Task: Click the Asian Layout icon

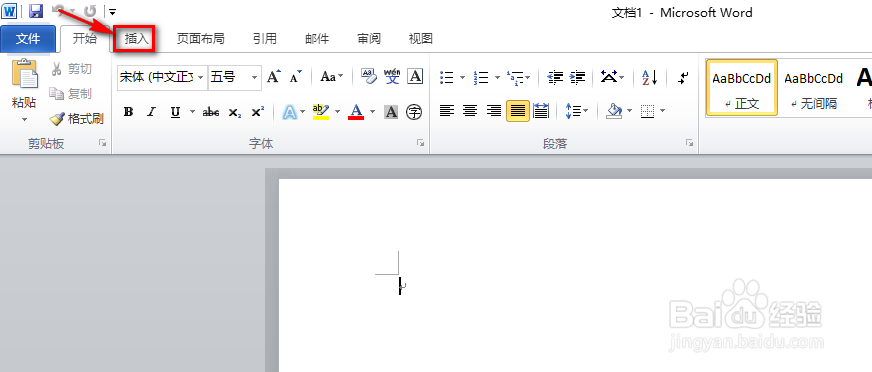Action: [x=609, y=77]
